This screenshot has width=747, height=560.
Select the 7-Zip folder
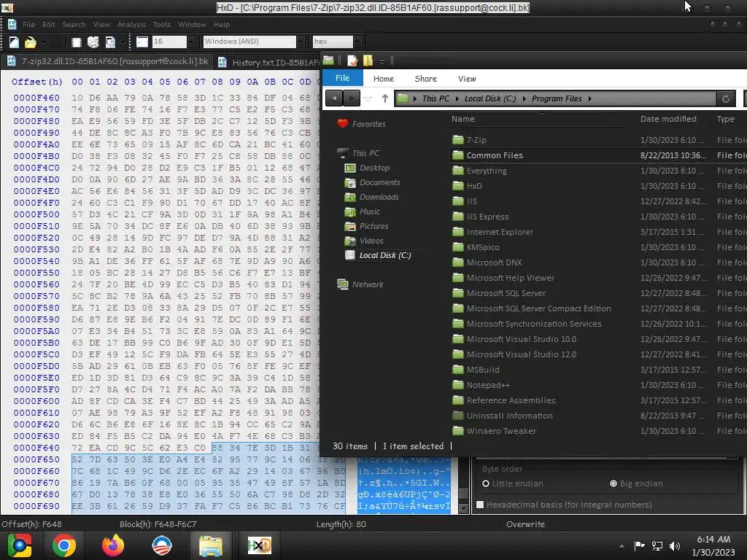(476, 140)
